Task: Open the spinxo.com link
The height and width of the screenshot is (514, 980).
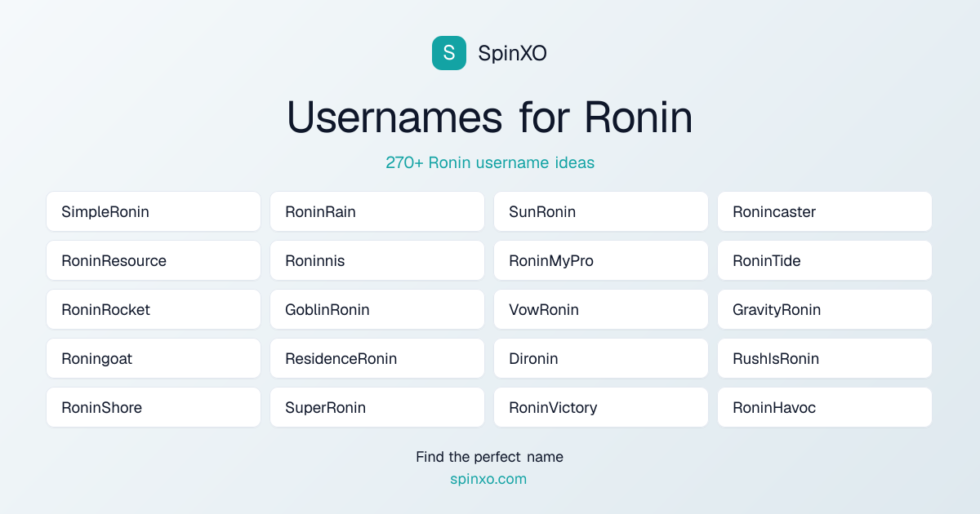Action: [488, 479]
